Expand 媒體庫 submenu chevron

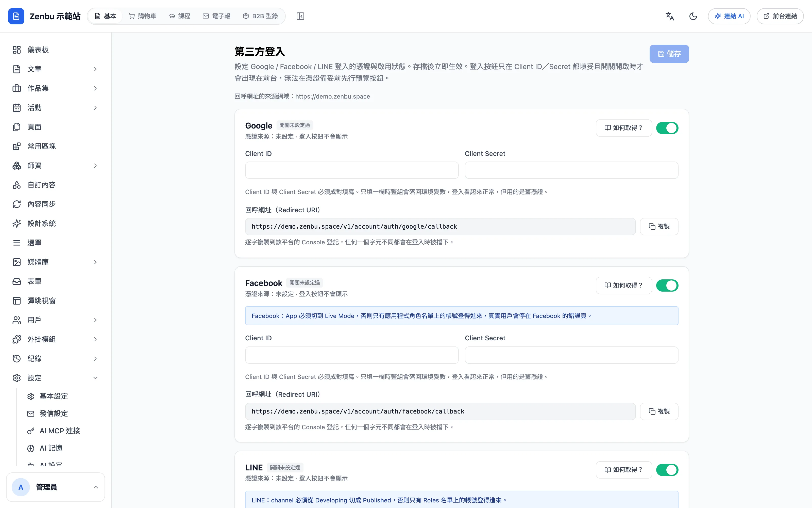95,262
